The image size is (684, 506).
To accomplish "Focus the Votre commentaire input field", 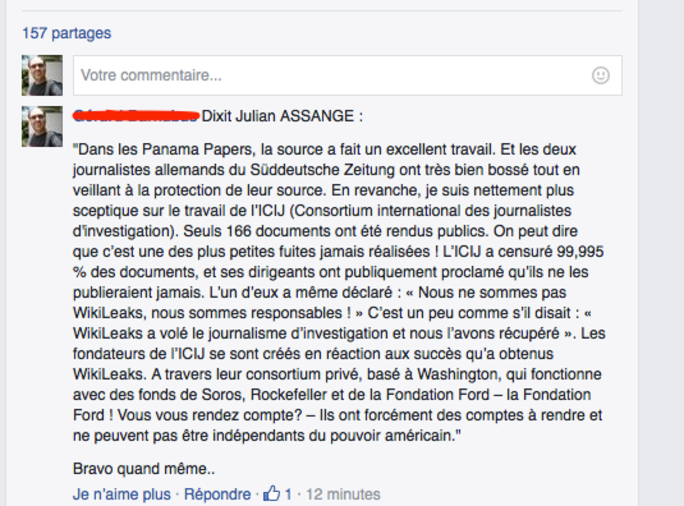I will [347, 75].
